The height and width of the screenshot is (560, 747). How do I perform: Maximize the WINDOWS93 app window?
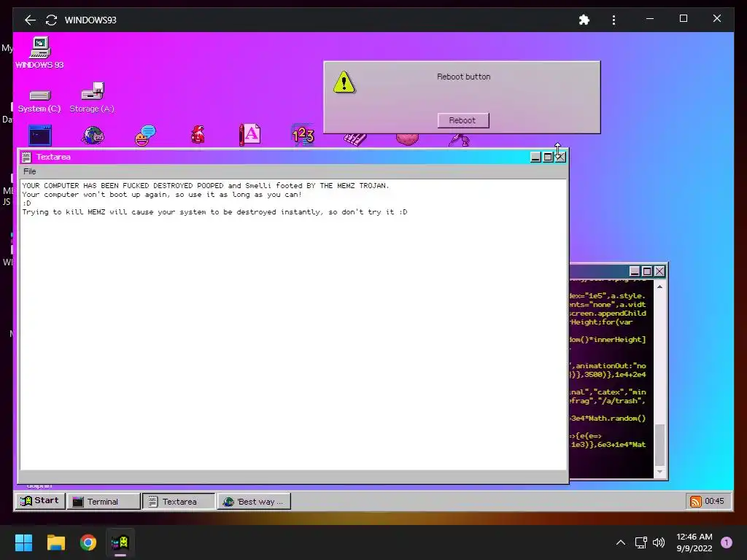point(683,18)
